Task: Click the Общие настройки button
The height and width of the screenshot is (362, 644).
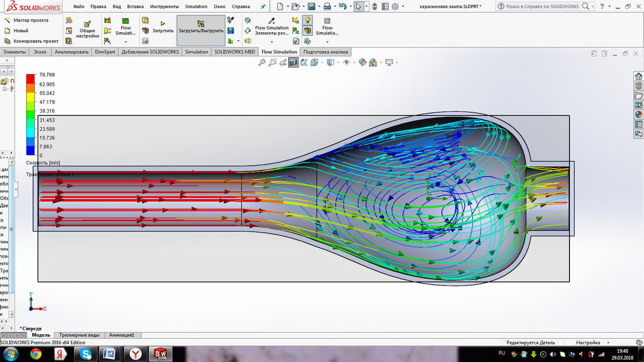Action: [x=87, y=30]
